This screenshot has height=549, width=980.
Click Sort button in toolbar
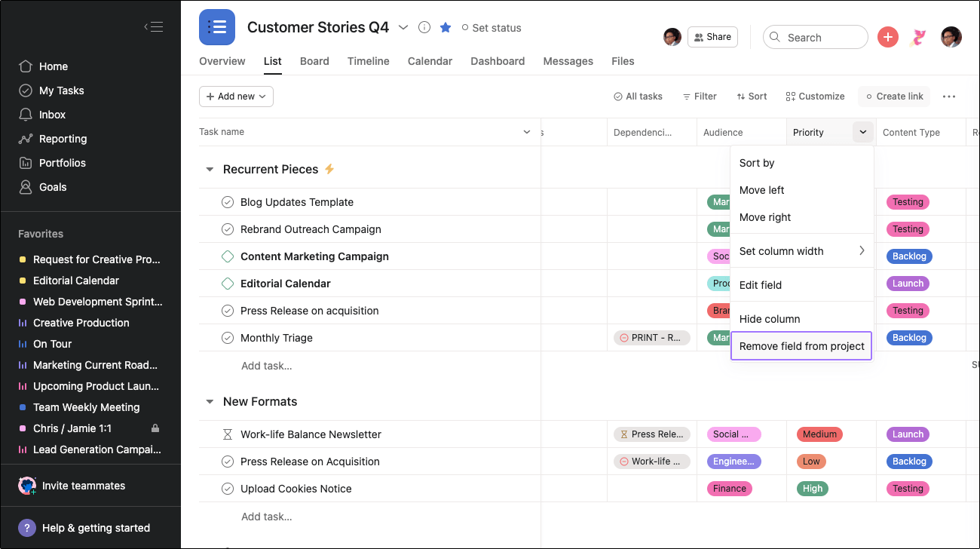click(752, 97)
